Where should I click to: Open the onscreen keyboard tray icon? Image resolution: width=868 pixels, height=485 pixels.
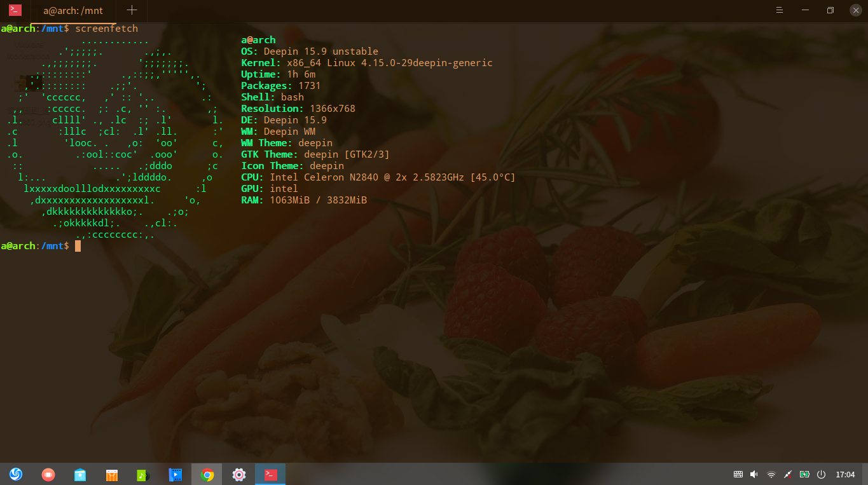738,474
